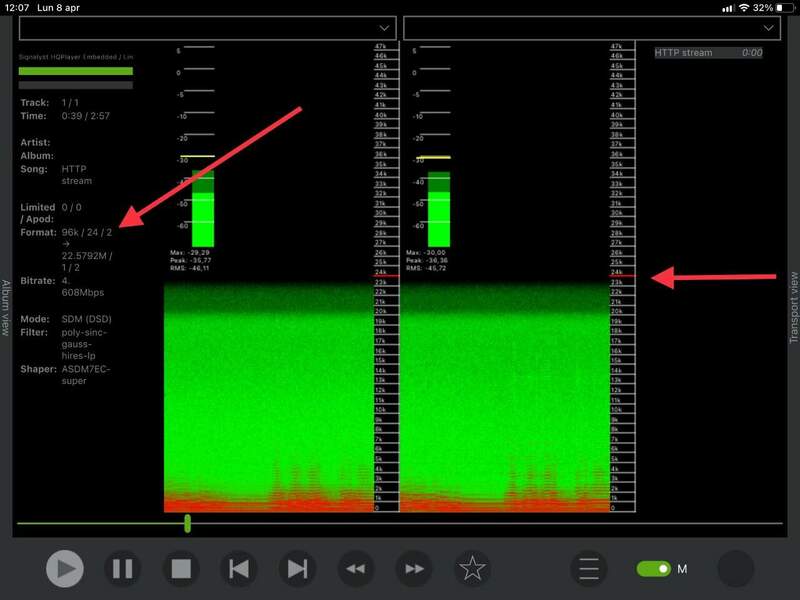Pause the HTTP stream
This screenshot has height=600, width=800.
(x=122, y=569)
